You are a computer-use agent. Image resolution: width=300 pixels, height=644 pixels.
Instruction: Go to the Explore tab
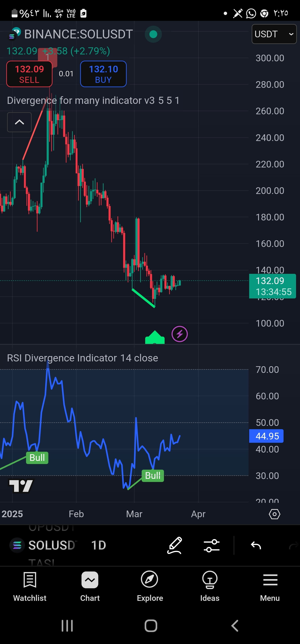click(150, 586)
